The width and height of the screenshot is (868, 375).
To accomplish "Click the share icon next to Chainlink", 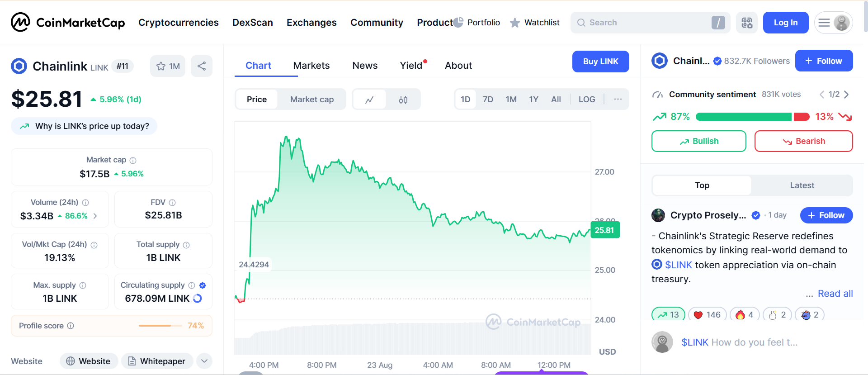I will [x=202, y=66].
